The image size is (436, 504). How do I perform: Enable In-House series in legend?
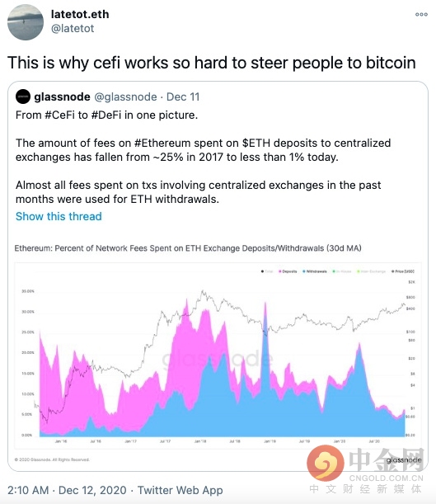[342, 271]
